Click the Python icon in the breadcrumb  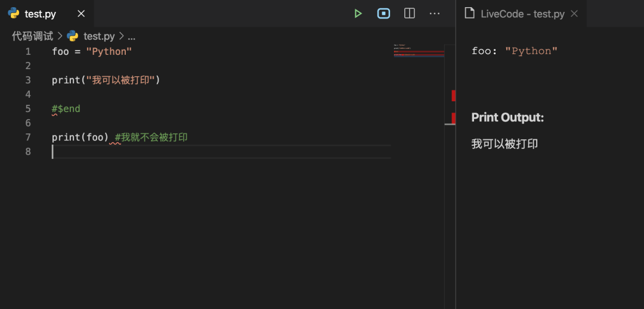(x=73, y=36)
